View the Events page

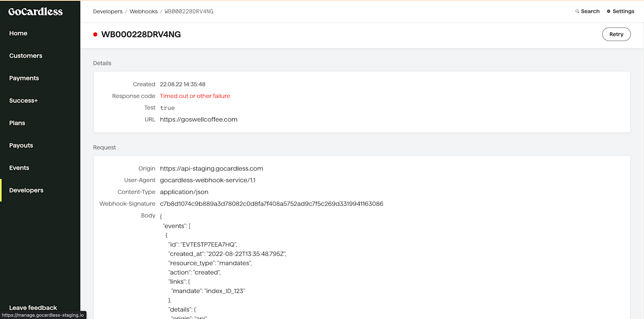coord(19,168)
